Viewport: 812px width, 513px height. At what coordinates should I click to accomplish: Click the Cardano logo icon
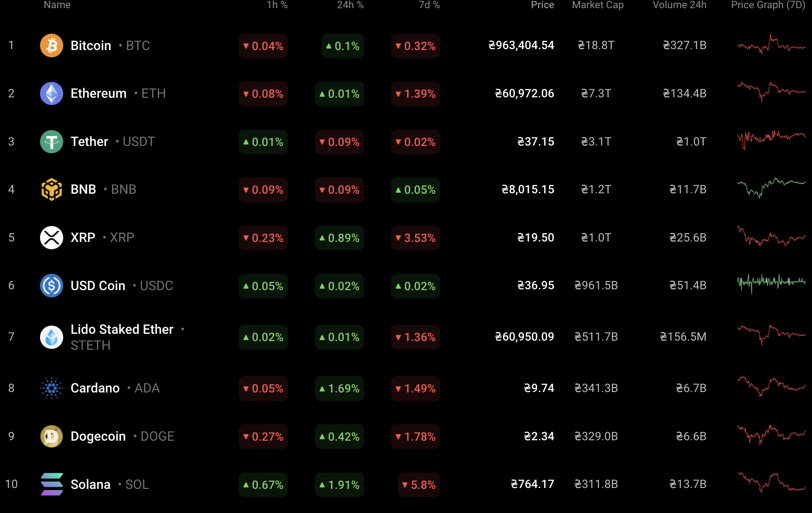(x=51, y=388)
